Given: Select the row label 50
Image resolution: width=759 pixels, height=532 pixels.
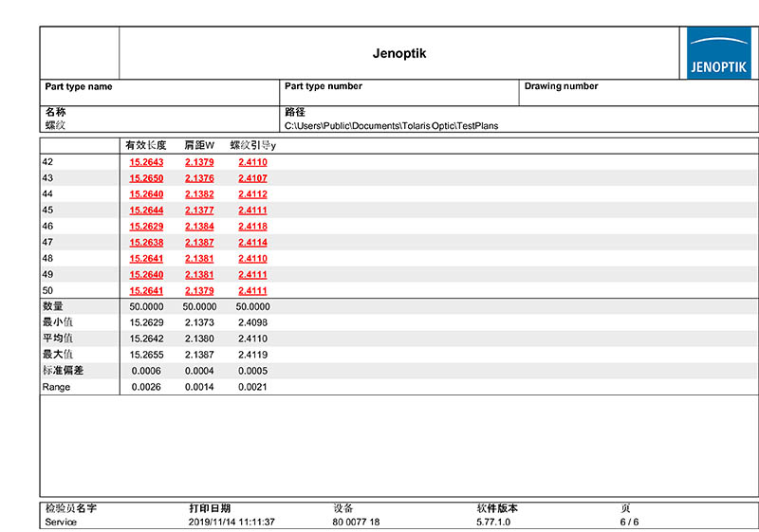Looking at the screenshot, I should (x=47, y=290).
